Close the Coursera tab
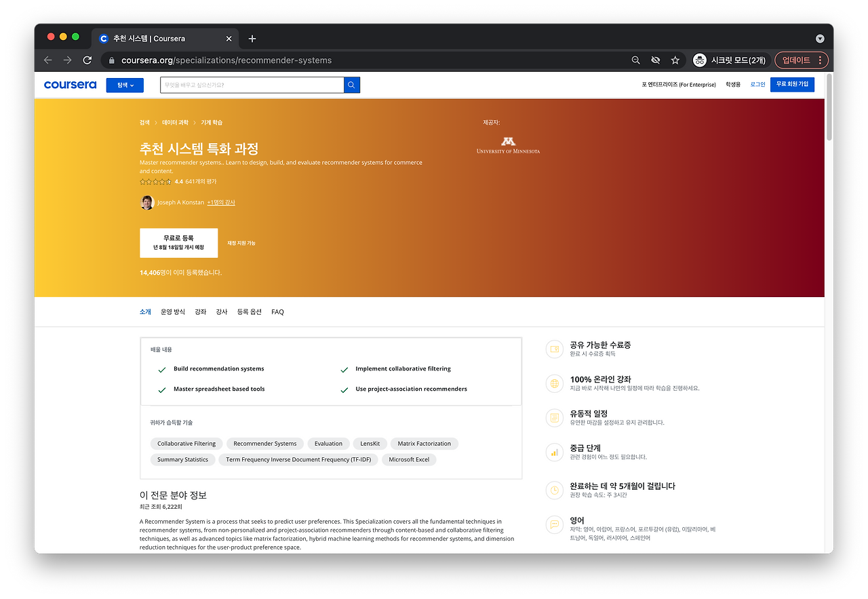The height and width of the screenshot is (599, 868). [x=229, y=39]
